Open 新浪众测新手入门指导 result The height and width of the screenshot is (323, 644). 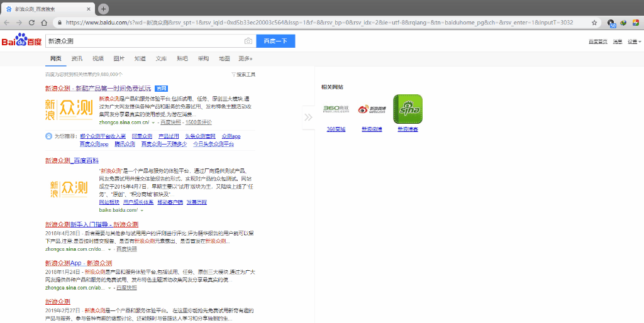click(92, 224)
